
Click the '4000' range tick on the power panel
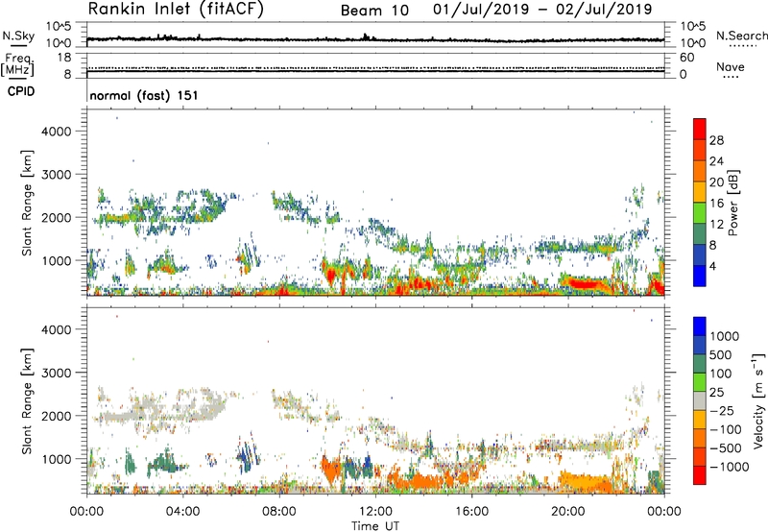coord(56,132)
